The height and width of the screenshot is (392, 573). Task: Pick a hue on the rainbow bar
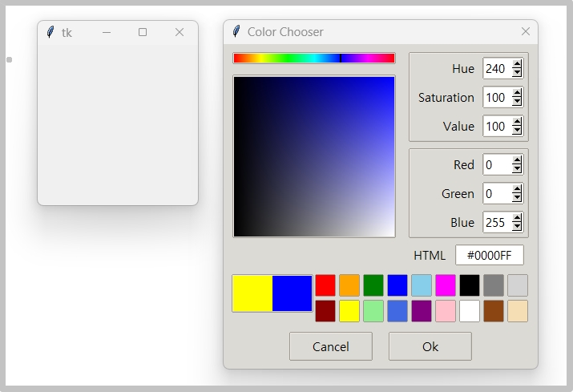tap(314, 59)
